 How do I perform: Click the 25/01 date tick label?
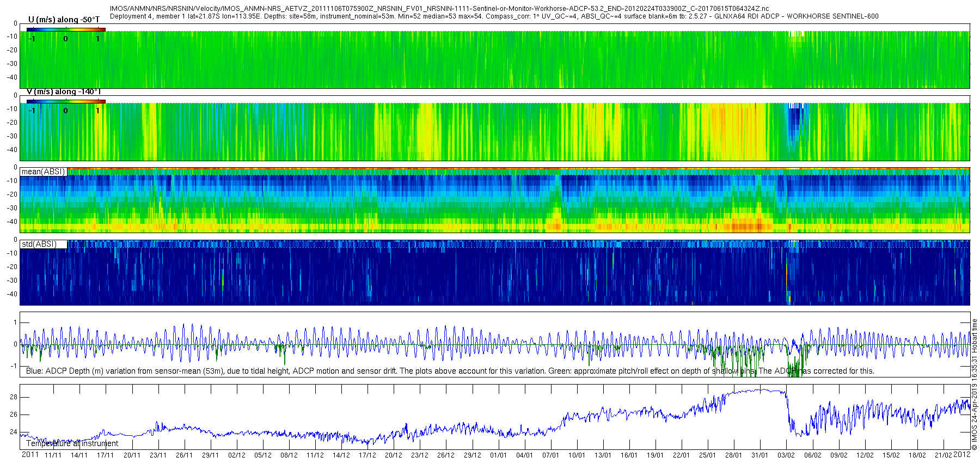click(707, 455)
